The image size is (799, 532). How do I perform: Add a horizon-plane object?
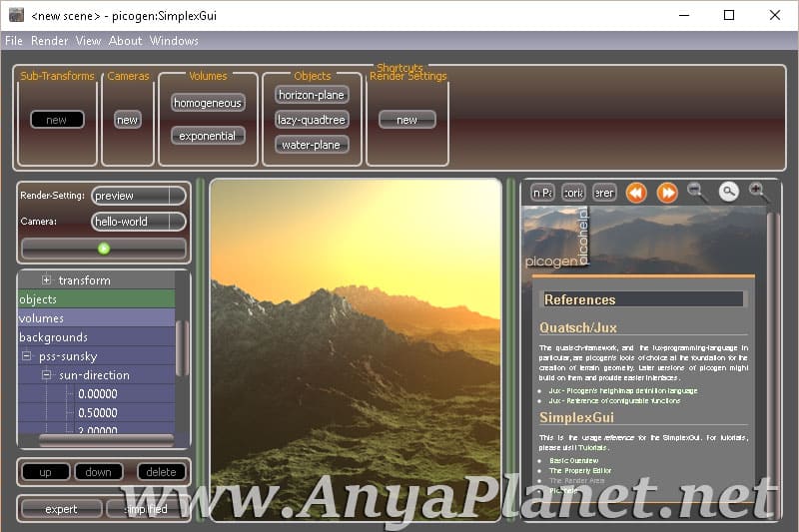pyautogui.click(x=312, y=95)
